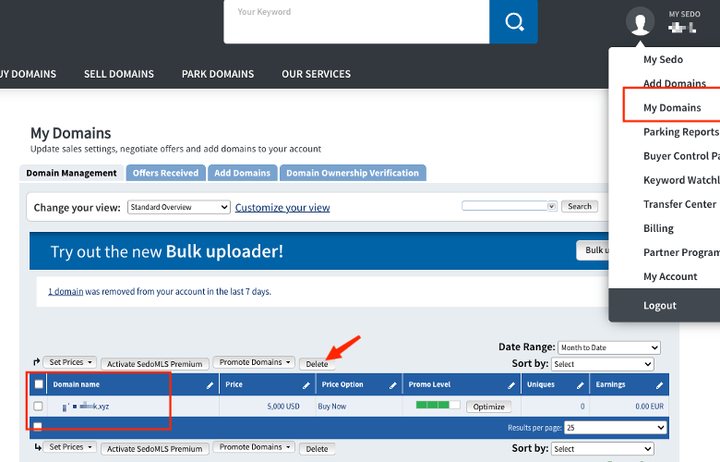The image size is (720, 462).
Task: Open the .xyz domain name link
Action: (x=86, y=406)
